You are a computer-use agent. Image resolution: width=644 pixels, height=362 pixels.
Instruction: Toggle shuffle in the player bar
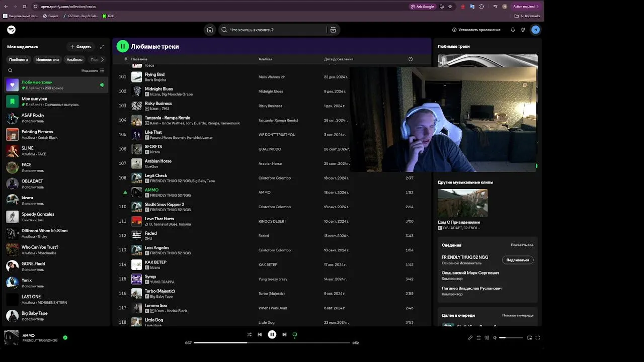(x=249, y=334)
